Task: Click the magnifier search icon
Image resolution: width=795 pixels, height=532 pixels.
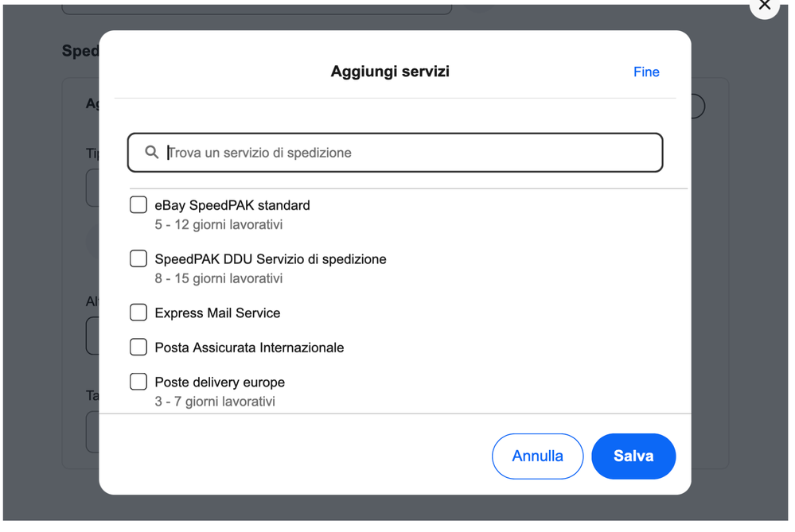Action: coord(151,153)
